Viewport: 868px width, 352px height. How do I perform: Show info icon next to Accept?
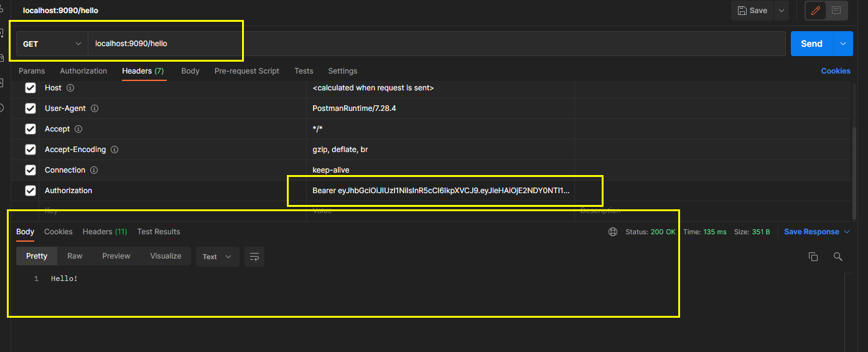(78, 129)
